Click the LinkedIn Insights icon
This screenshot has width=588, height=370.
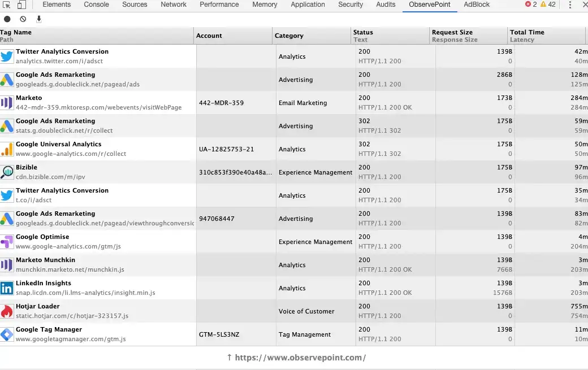coord(7,288)
